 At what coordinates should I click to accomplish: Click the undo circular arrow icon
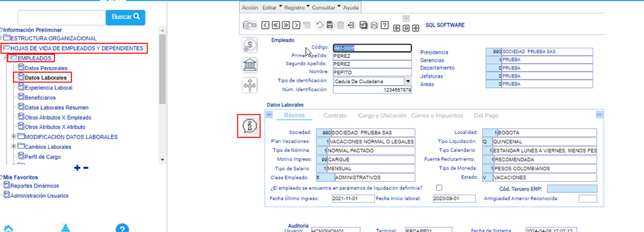(x=319, y=25)
